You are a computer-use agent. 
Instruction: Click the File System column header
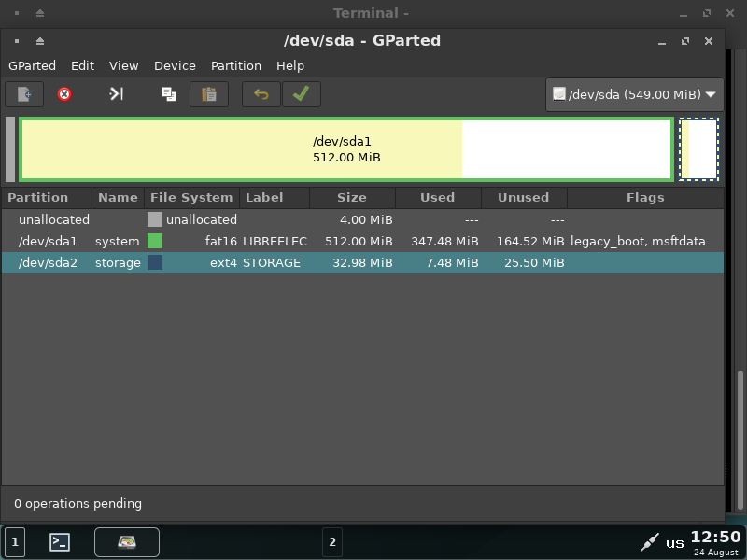191,198
